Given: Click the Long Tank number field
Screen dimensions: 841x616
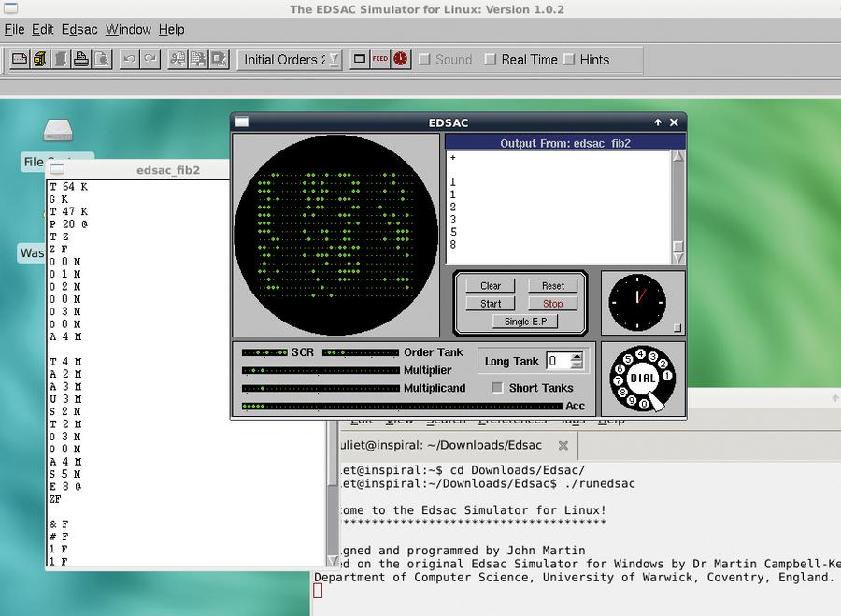Looking at the screenshot, I should point(559,361).
